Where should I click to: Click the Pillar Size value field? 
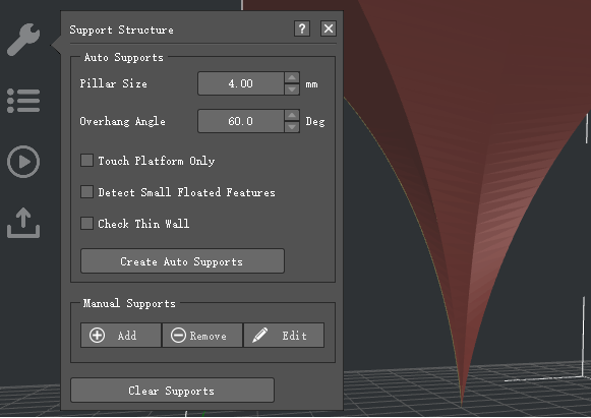(241, 83)
